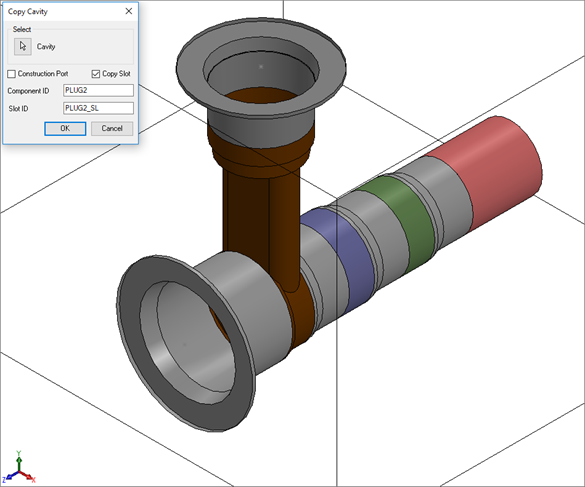585x487 pixels.
Task: Uncheck the Copy Slot checkbox
Action: (96, 74)
